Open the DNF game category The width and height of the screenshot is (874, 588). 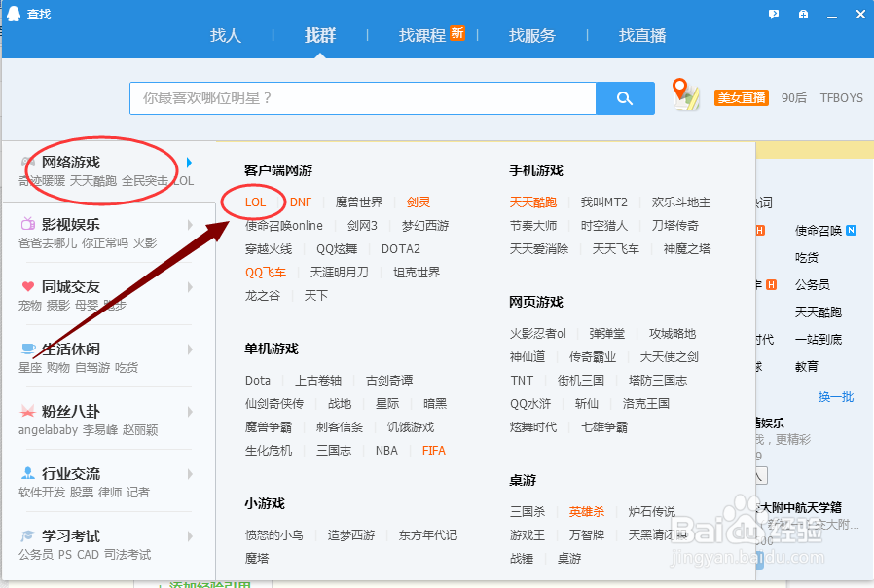point(301,202)
